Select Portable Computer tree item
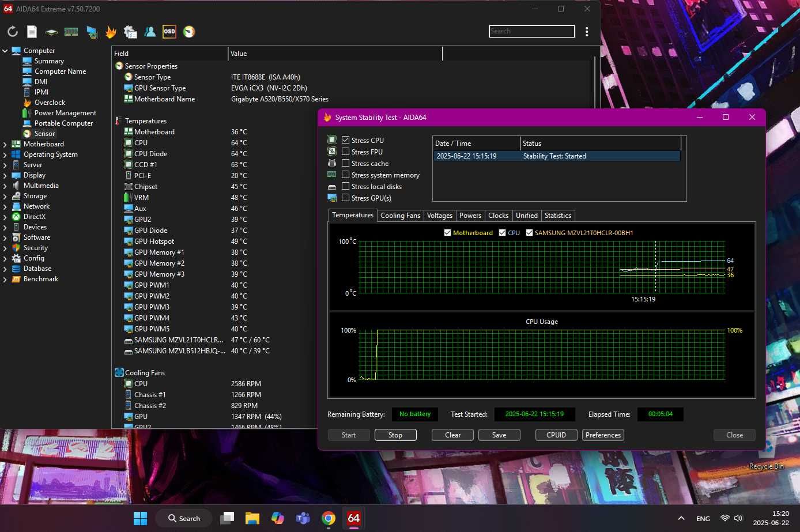The height and width of the screenshot is (532, 800). coord(63,123)
